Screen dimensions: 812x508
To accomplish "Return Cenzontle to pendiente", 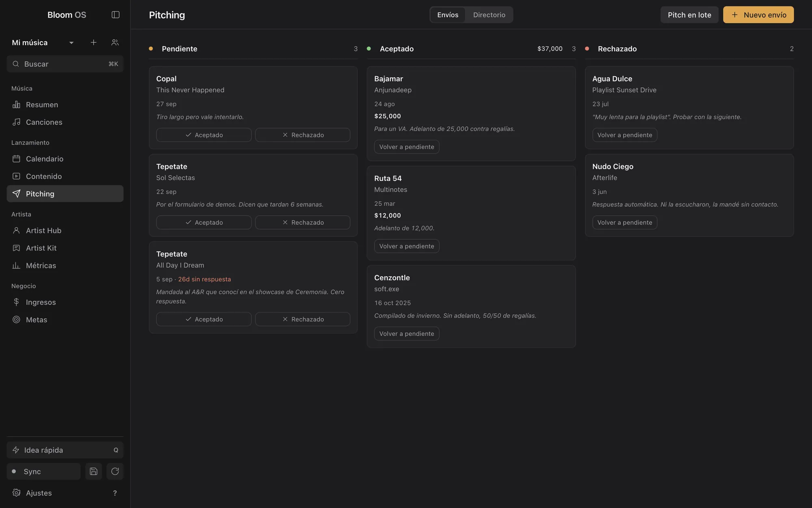I will (x=406, y=333).
